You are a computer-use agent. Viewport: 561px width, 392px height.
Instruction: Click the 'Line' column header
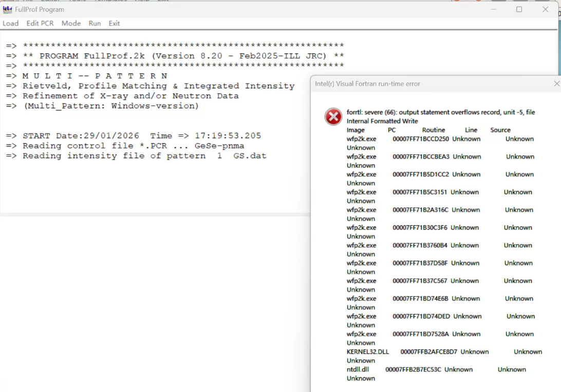471,130
